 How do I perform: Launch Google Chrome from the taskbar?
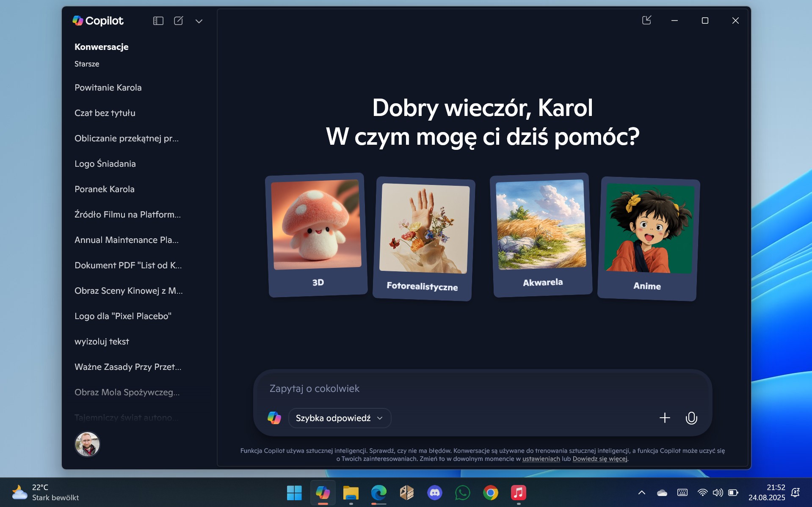pos(491,493)
